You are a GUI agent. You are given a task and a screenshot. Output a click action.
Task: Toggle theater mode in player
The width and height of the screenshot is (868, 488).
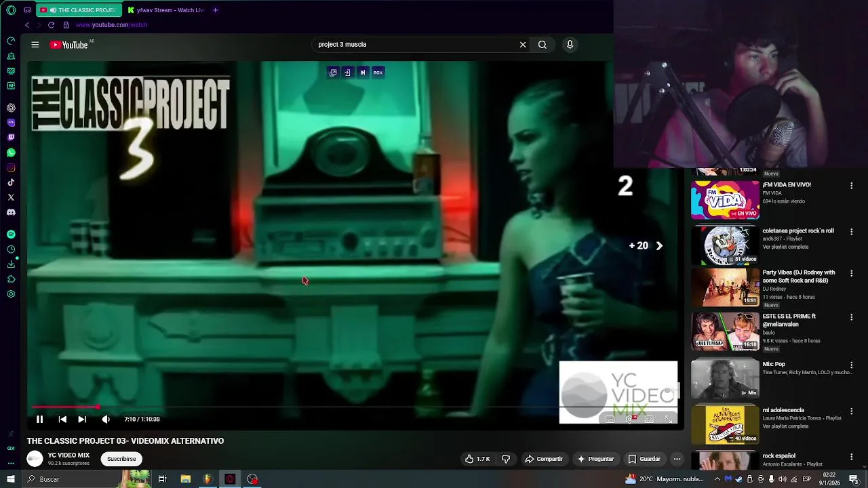[x=649, y=420]
